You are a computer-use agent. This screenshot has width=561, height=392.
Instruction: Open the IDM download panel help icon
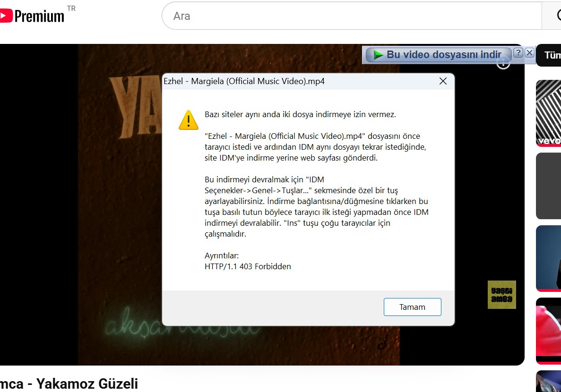[x=518, y=52]
